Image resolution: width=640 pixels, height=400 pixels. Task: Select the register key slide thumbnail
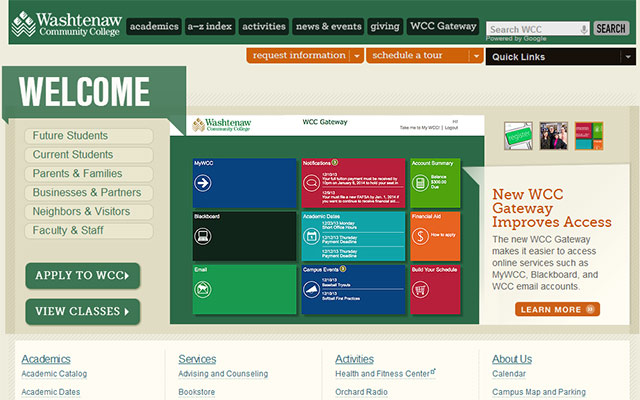pos(518,136)
